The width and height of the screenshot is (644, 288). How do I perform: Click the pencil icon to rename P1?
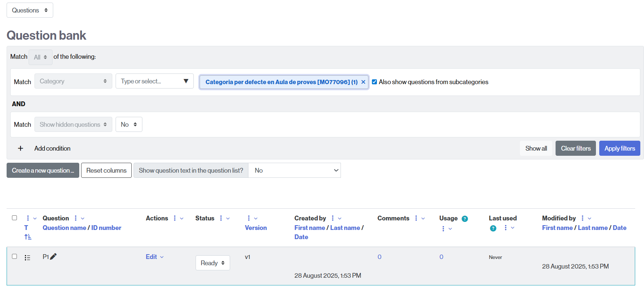coord(53,256)
